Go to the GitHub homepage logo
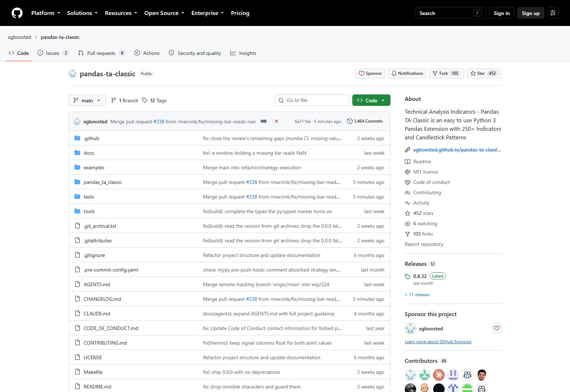 [x=17, y=13]
